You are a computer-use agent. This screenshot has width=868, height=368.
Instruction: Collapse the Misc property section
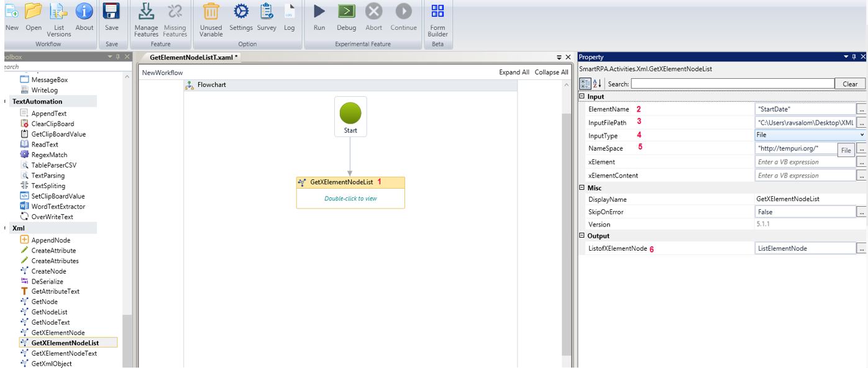[x=582, y=187]
